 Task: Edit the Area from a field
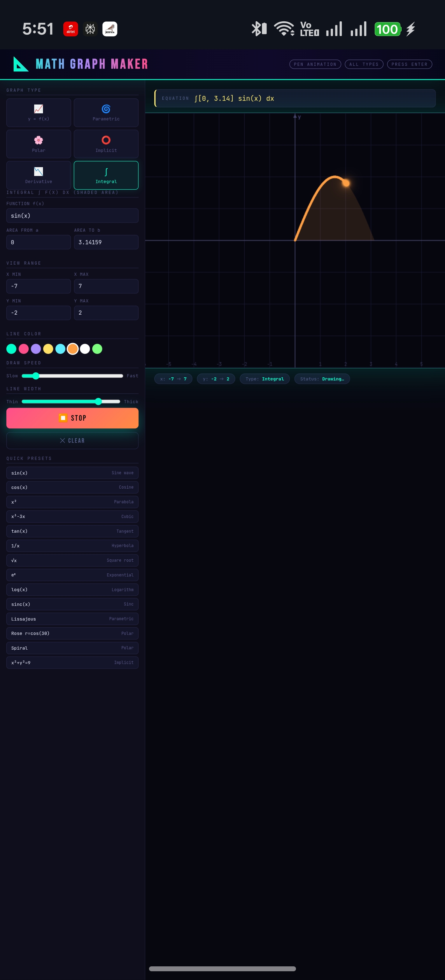click(38, 242)
